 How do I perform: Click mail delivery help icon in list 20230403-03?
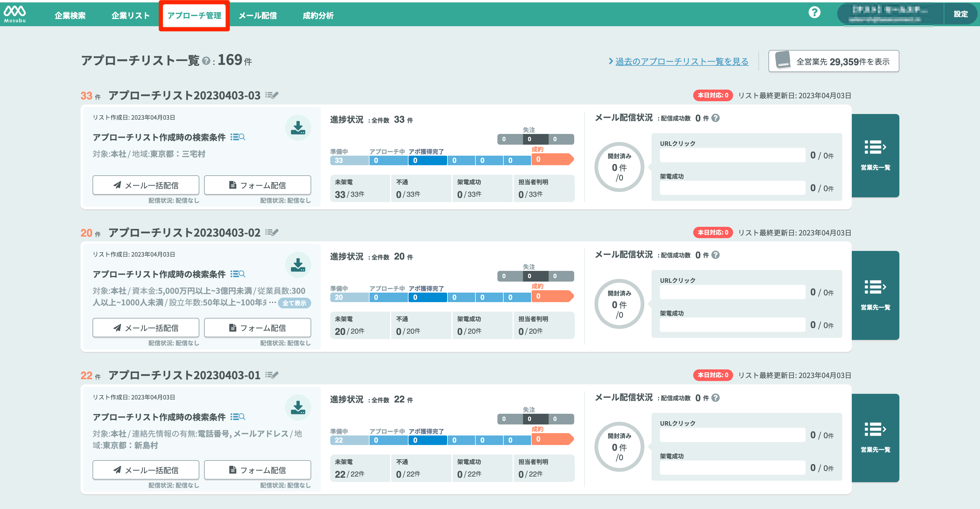pyautogui.click(x=716, y=118)
